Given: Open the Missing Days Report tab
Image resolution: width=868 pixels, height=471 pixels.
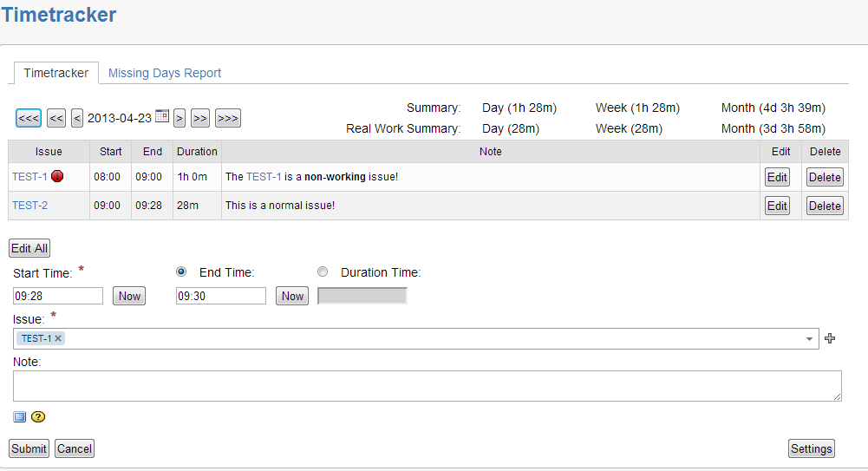Looking at the screenshot, I should 165,73.
